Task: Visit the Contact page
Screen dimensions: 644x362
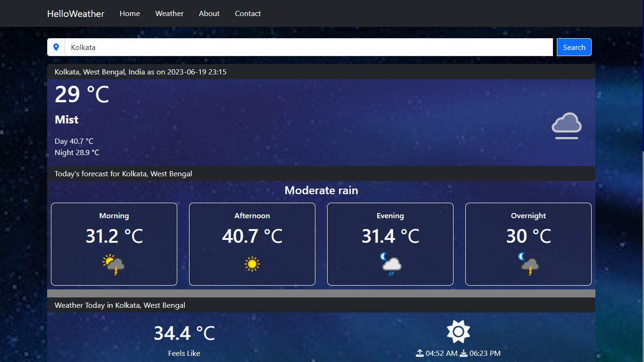Action: pyautogui.click(x=248, y=13)
